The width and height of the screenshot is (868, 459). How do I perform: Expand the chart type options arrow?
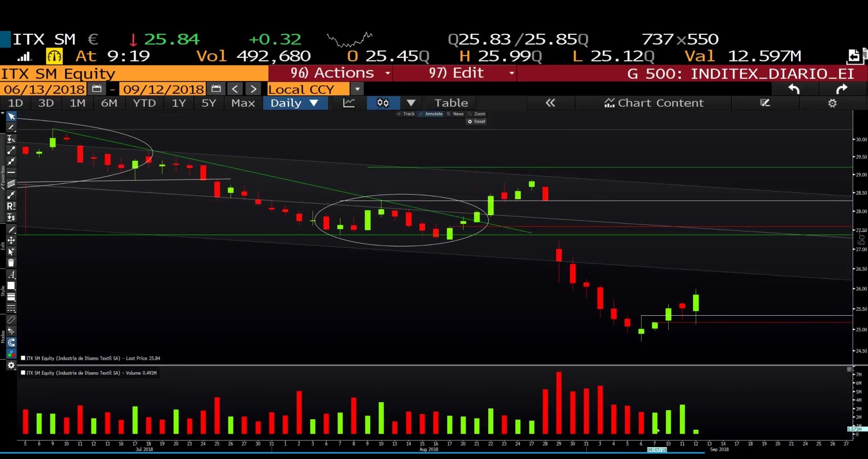[411, 103]
